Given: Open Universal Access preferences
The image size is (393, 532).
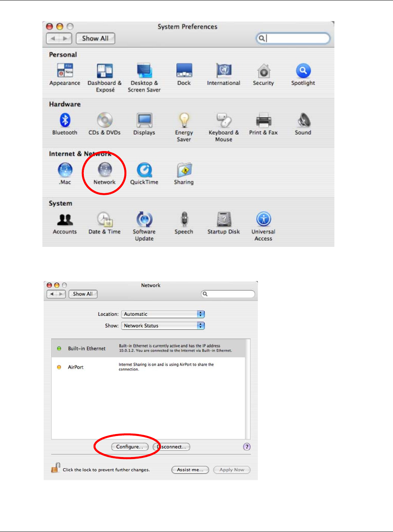Looking at the screenshot, I should (x=264, y=227).
